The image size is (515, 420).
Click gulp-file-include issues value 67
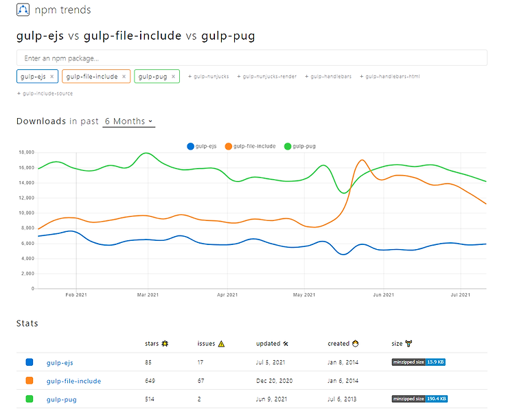click(x=201, y=381)
